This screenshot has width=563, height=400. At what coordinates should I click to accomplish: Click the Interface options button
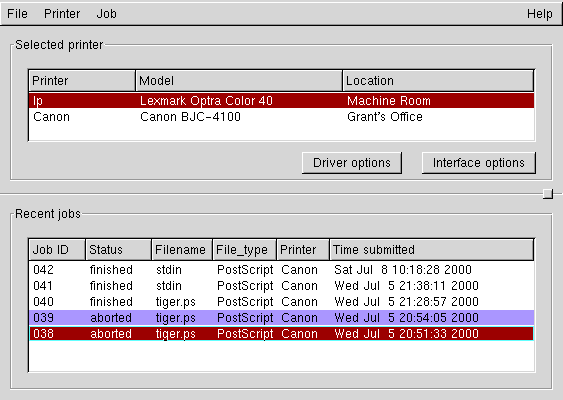point(479,163)
